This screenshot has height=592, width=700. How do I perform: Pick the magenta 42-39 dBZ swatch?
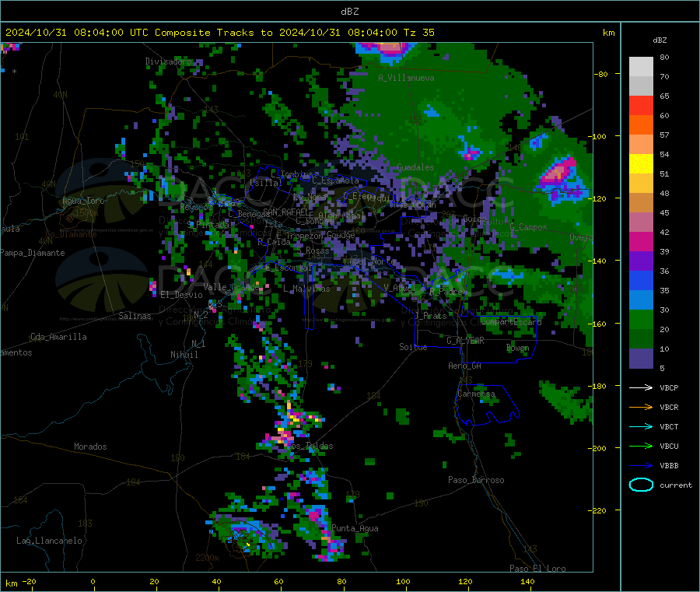coord(641,241)
